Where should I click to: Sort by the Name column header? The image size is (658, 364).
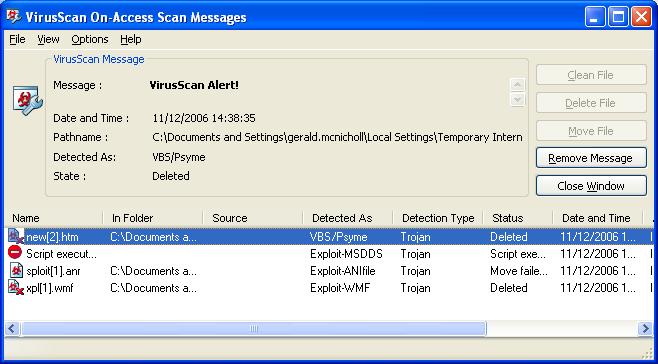(54, 218)
